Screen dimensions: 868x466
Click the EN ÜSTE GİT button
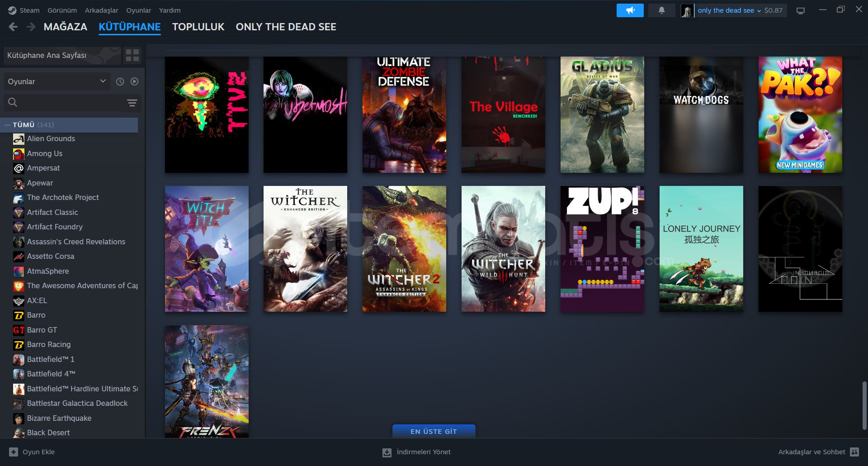click(434, 431)
